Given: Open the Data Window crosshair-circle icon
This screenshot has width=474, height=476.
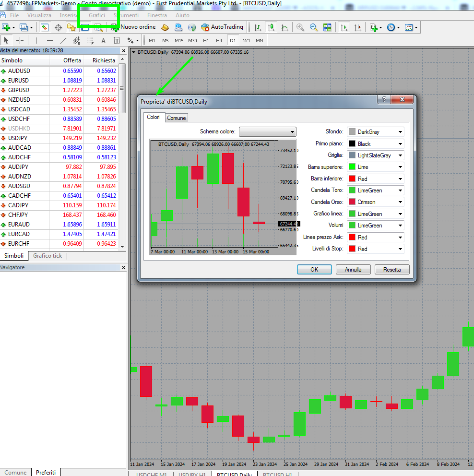Looking at the screenshot, I should pos(58,28).
